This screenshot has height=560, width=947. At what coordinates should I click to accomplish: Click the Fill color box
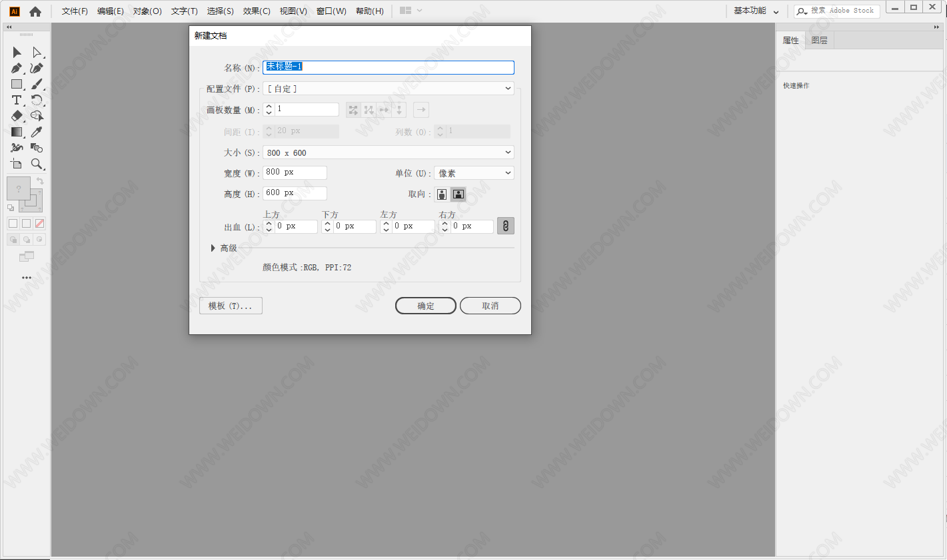(x=19, y=189)
